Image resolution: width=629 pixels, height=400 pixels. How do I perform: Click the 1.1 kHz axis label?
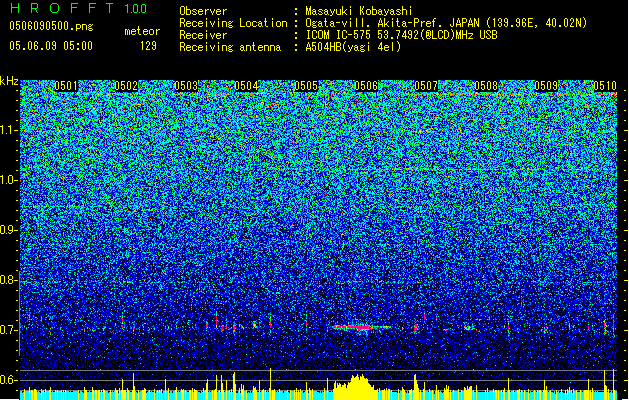coord(9,130)
